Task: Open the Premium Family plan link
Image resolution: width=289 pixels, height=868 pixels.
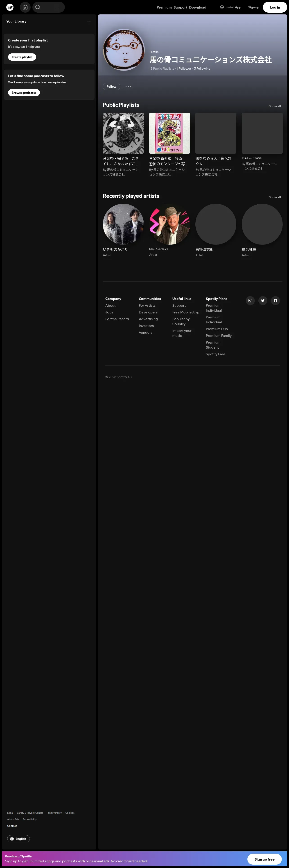Action: (x=219, y=336)
